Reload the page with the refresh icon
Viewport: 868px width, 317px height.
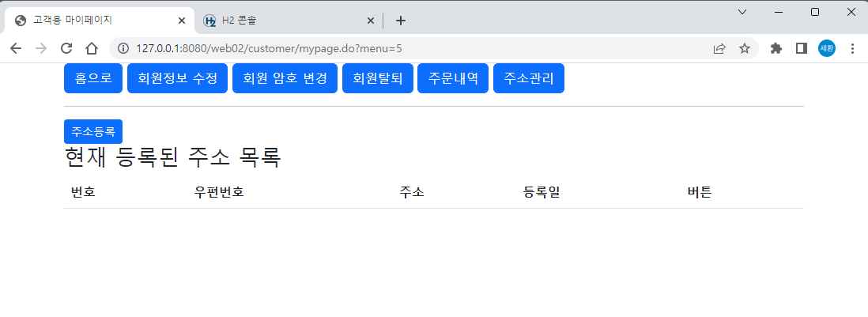[66, 49]
